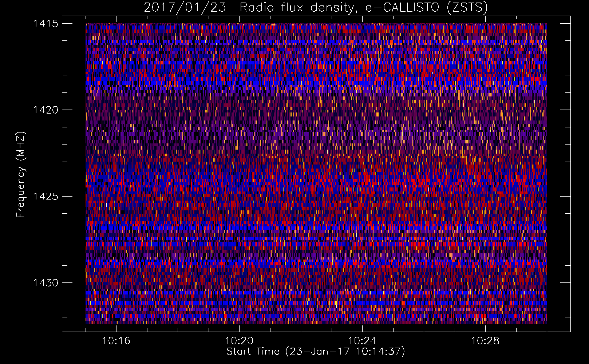
Task: Click the 1430 frequency tick label
Action: click(x=46, y=283)
